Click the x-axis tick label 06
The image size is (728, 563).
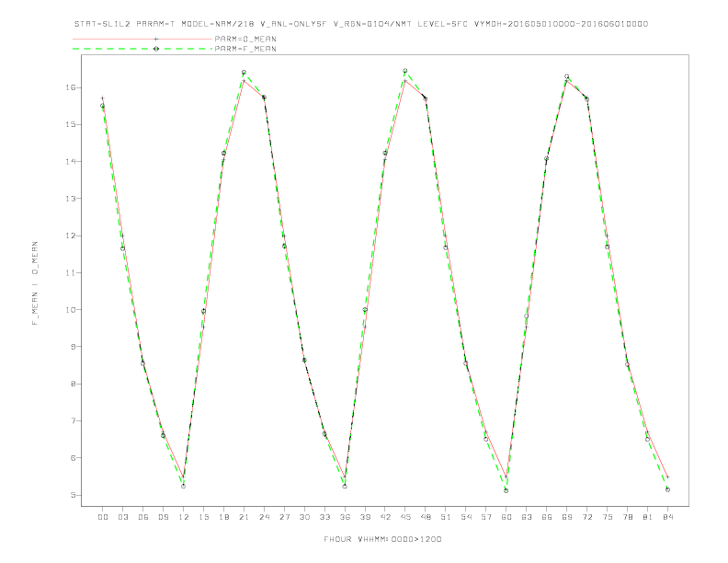143,517
